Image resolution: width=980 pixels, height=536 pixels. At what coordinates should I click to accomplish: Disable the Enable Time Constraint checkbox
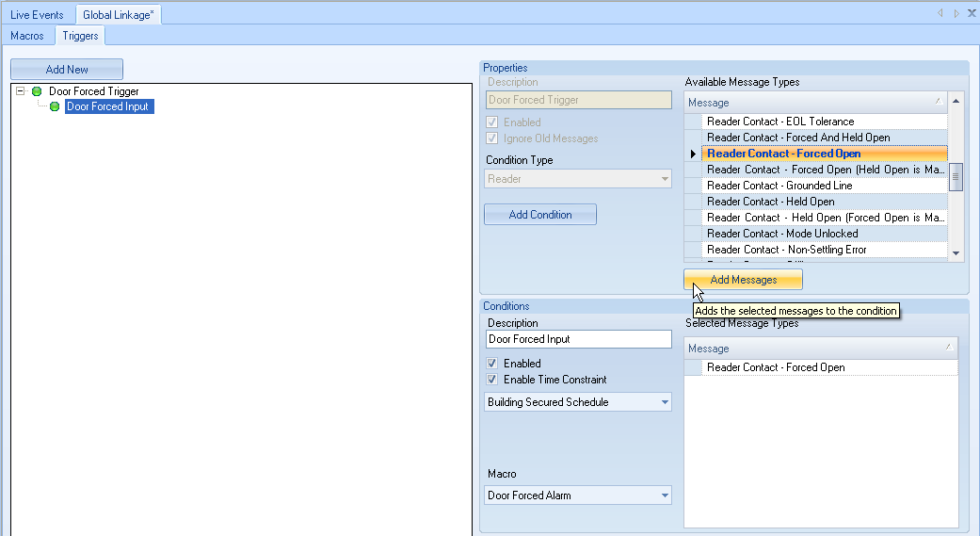(492, 380)
